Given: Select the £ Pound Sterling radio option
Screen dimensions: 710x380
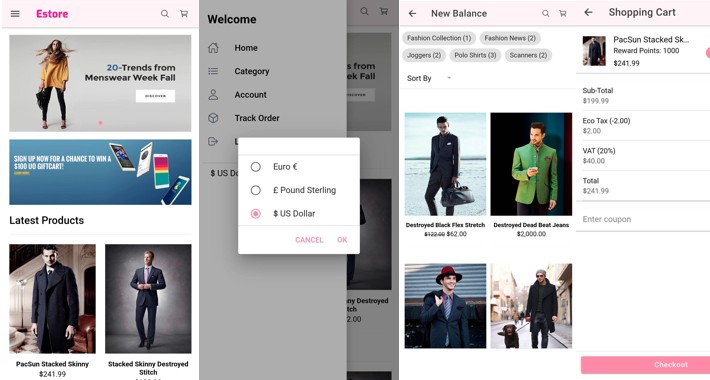Looking at the screenshot, I should [256, 190].
